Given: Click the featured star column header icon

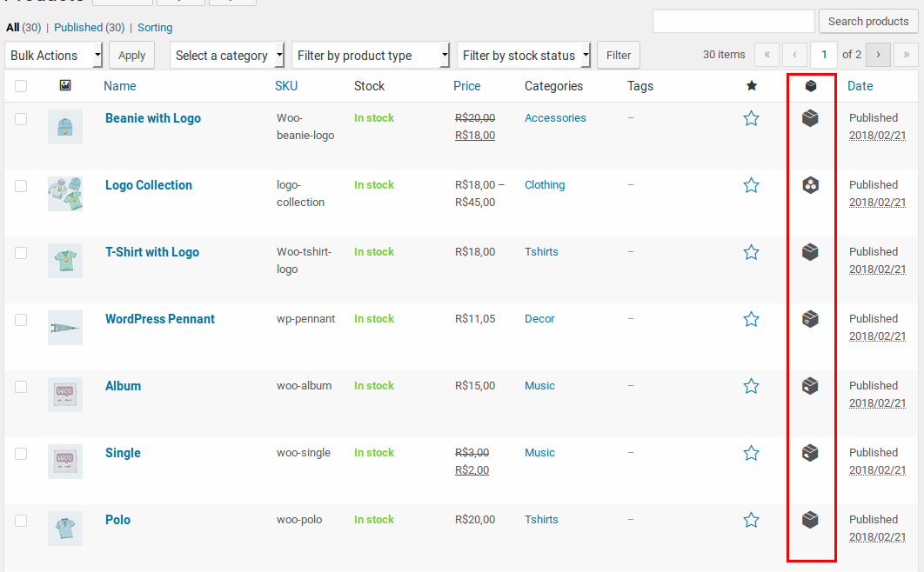Looking at the screenshot, I should coord(752,86).
